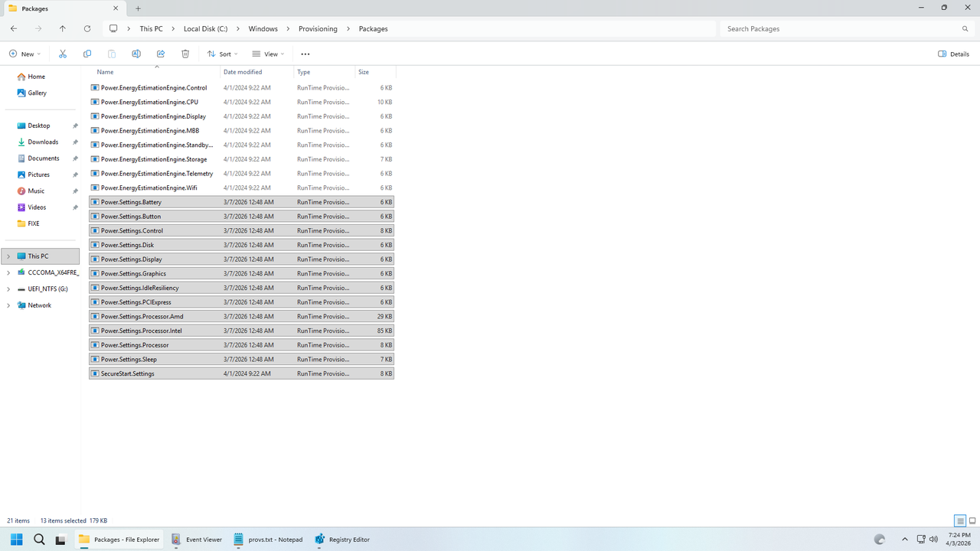Open Home in the navigation pane
The width and height of the screenshot is (980, 551).
36,77
